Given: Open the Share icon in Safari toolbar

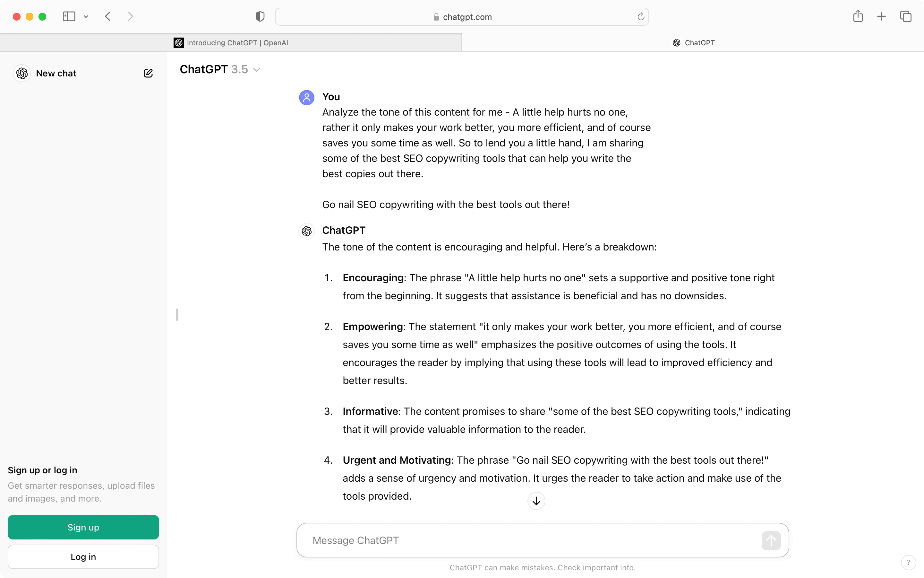Looking at the screenshot, I should tap(858, 16).
